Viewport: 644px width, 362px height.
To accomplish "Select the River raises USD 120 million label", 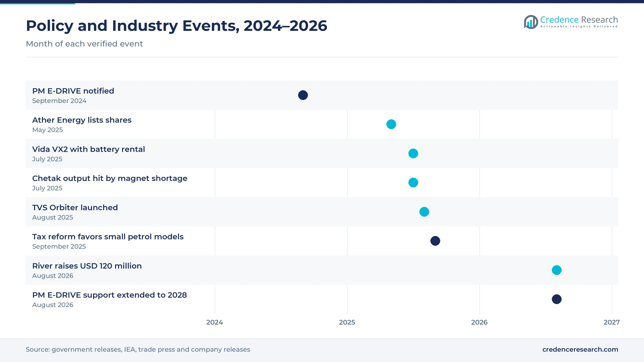I will pyautogui.click(x=87, y=266).
